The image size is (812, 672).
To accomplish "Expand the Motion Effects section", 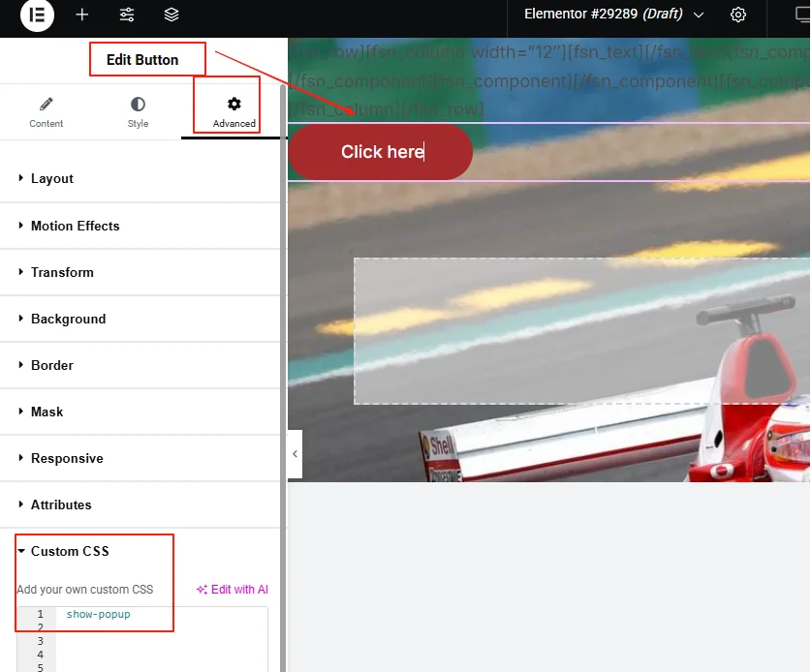I will [75, 226].
